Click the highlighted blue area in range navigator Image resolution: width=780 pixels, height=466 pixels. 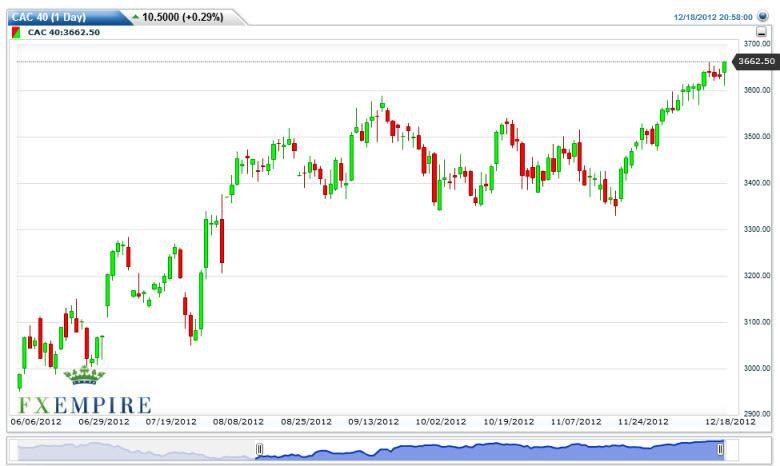click(x=490, y=451)
